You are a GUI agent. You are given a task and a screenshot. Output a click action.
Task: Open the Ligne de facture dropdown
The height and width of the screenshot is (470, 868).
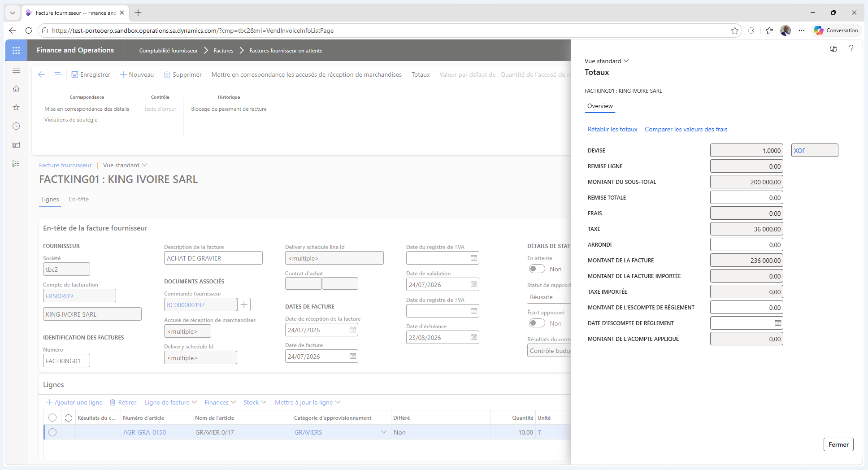pos(171,402)
